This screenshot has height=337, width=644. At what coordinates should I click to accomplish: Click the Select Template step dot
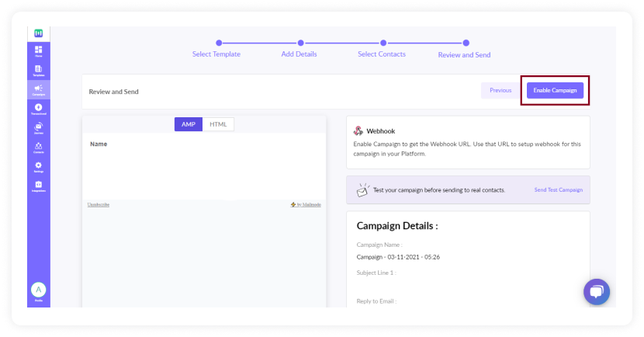click(x=219, y=43)
